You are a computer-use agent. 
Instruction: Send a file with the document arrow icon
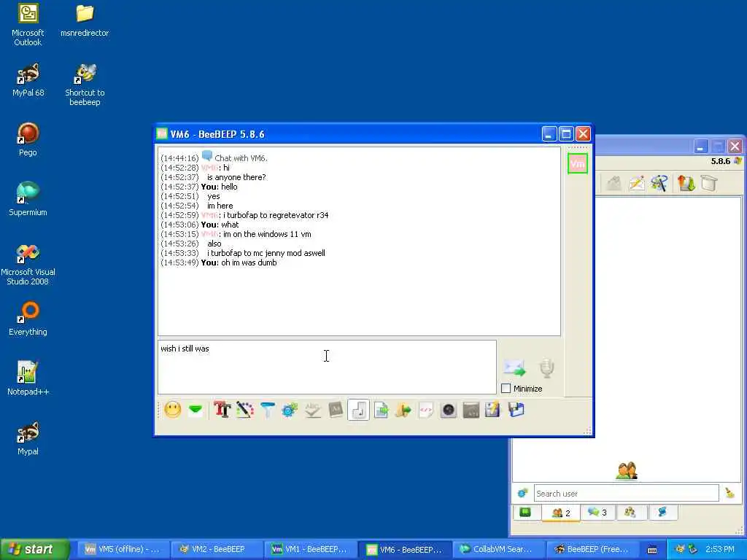[381, 410]
